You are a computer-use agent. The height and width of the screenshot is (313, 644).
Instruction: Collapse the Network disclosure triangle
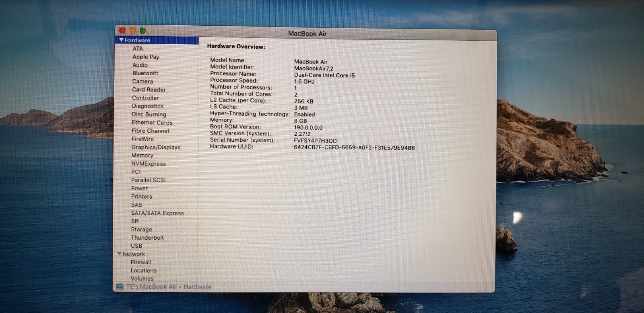pyautogui.click(x=119, y=253)
